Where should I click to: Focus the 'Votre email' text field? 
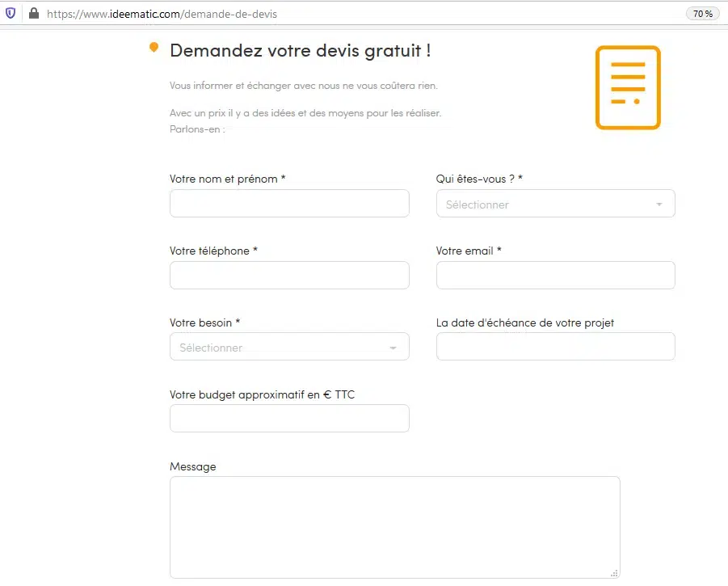555,276
